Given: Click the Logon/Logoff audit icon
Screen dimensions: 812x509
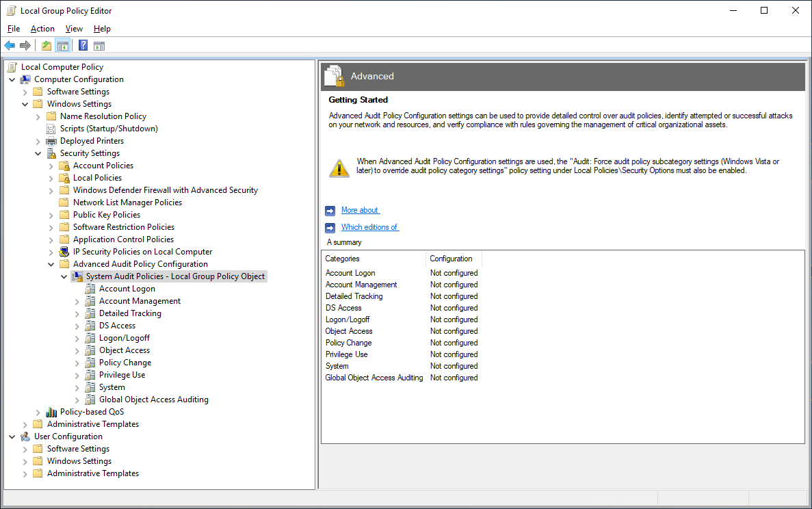Looking at the screenshot, I should 90,337.
